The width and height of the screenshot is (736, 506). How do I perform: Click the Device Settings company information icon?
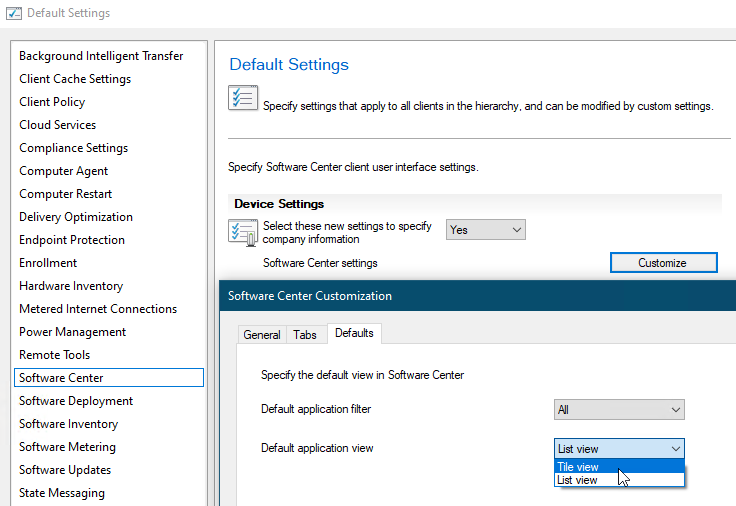tap(243, 232)
